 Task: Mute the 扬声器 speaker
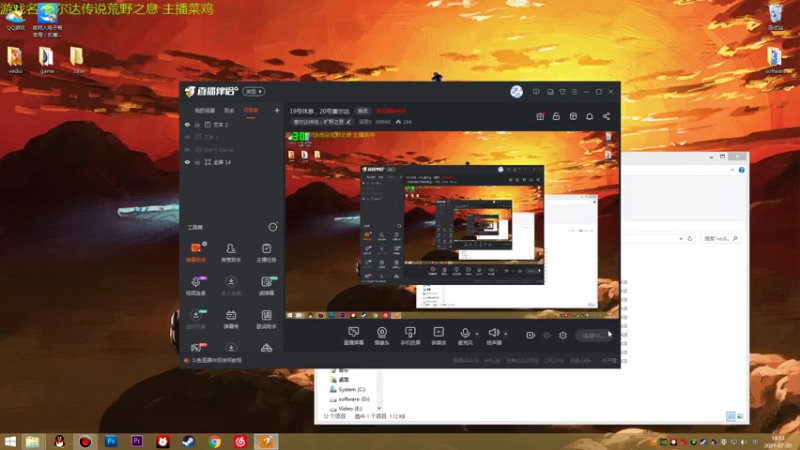pos(493,333)
